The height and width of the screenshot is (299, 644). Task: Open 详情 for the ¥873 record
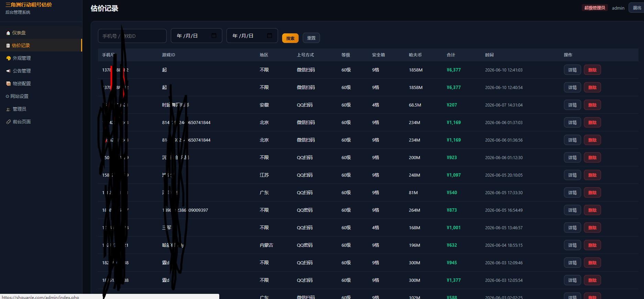click(573, 210)
